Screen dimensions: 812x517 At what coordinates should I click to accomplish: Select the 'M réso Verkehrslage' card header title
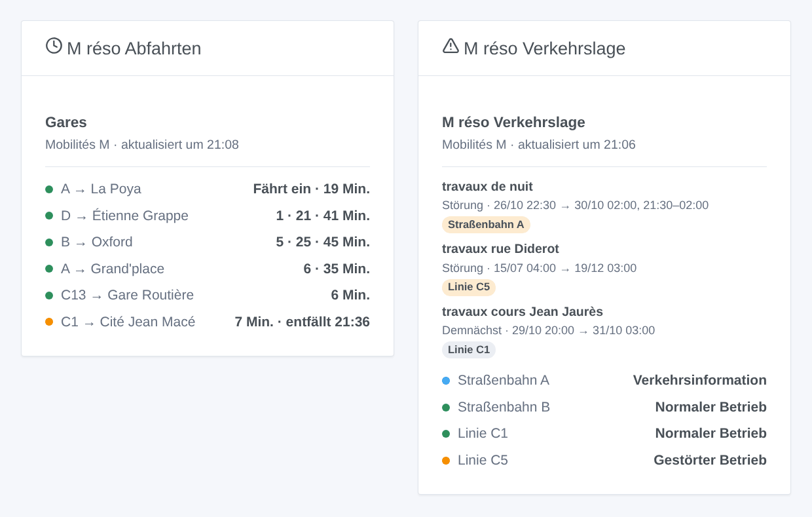(544, 48)
